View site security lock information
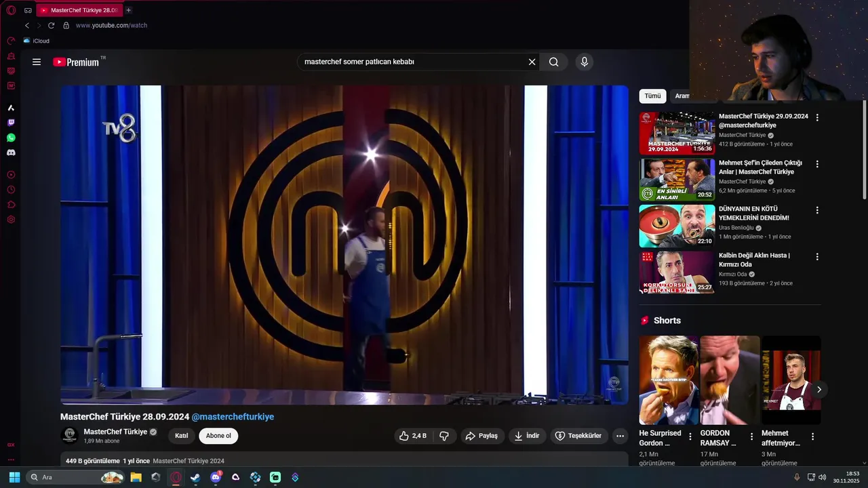868x488 pixels. [x=66, y=25]
